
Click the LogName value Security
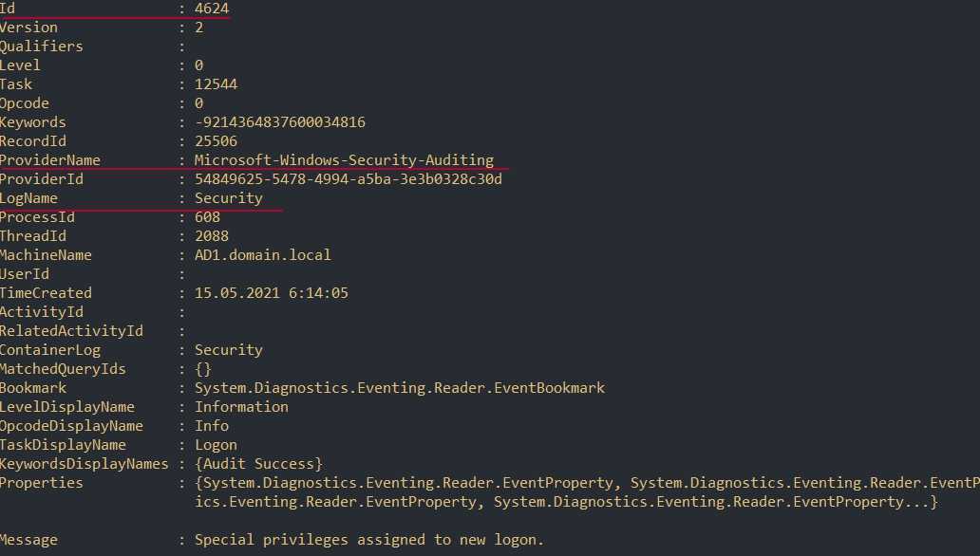pos(228,198)
